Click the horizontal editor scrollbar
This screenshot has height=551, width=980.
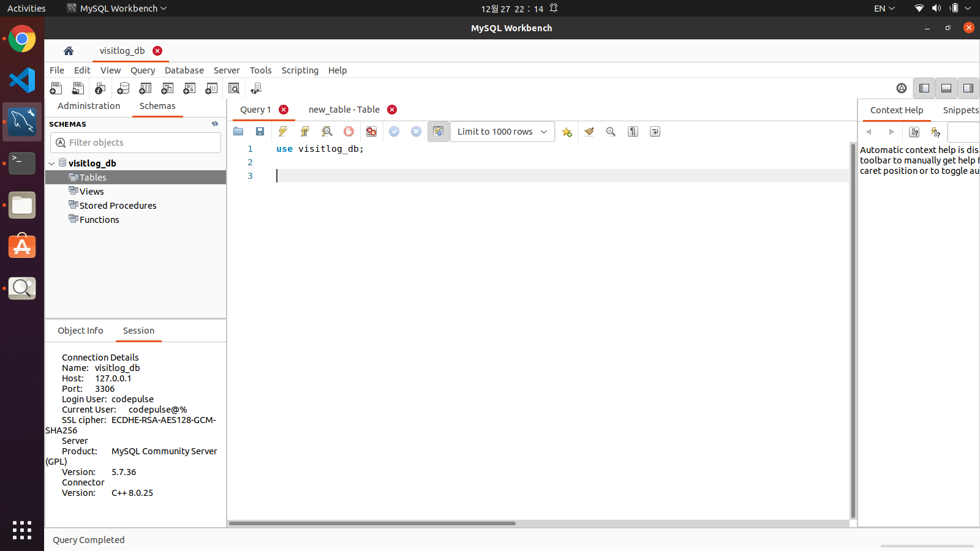click(x=372, y=523)
